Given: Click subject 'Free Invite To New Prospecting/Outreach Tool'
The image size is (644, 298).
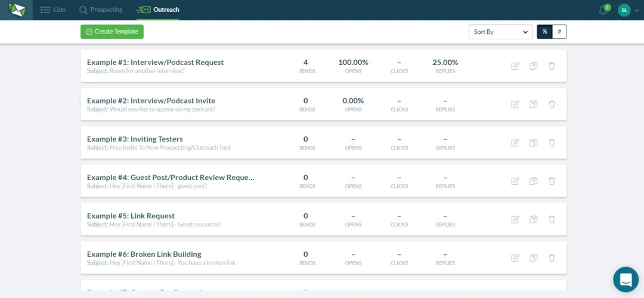Looking at the screenshot, I should (x=169, y=147).
